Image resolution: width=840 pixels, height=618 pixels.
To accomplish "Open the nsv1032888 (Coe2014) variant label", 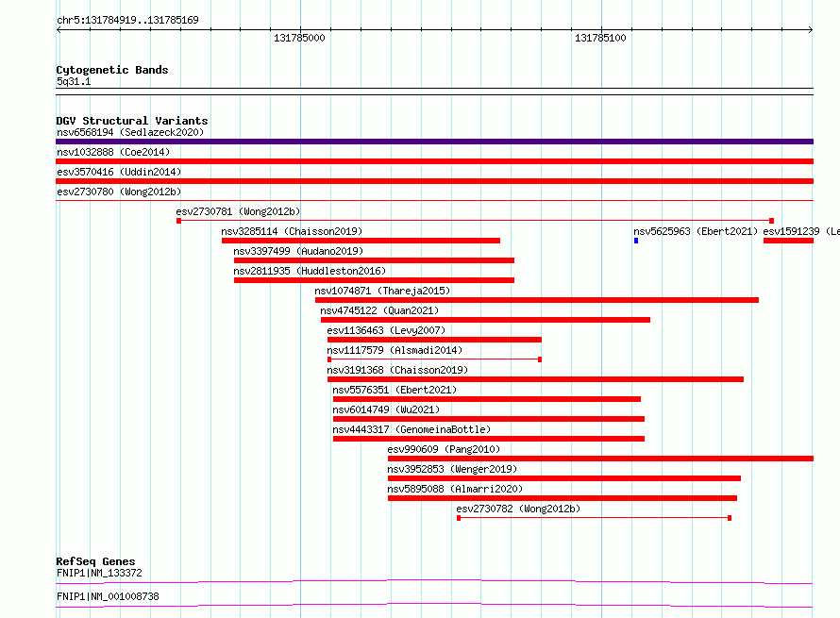I will point(113,152).
